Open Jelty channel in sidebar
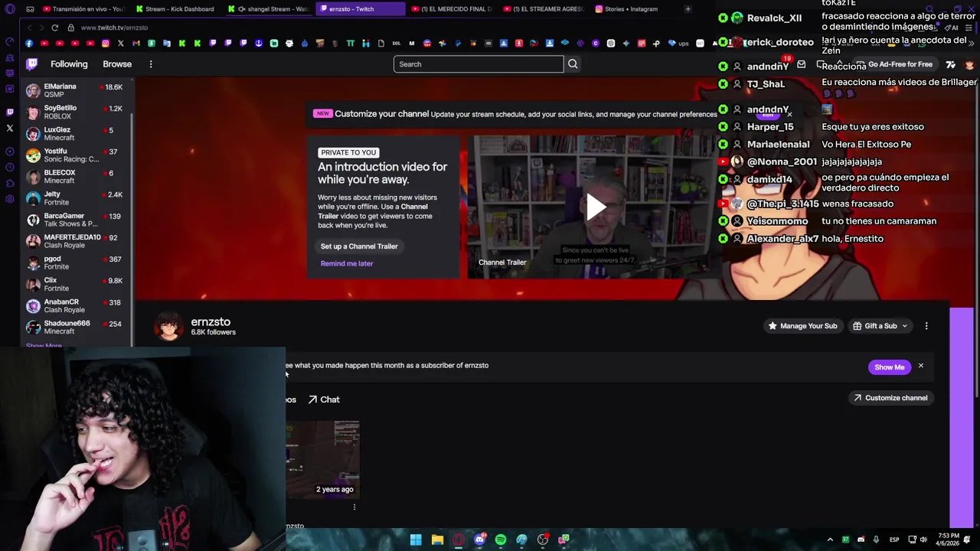Screen dimensions: 980x551 (74, 198)
